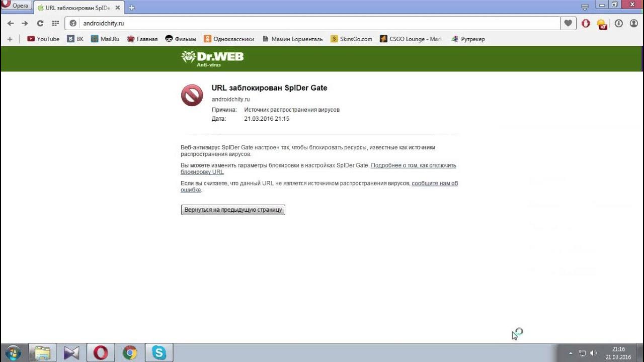Go forward with the forward arrow
The width and height of the screenshot is (644, 362).
point(25,23)
